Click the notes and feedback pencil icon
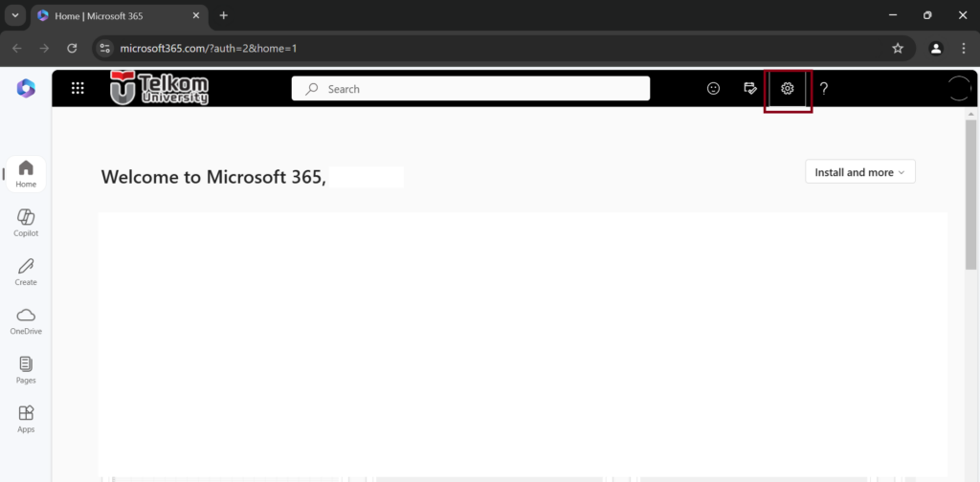This screenshot has height=482, width=980. 750,89
